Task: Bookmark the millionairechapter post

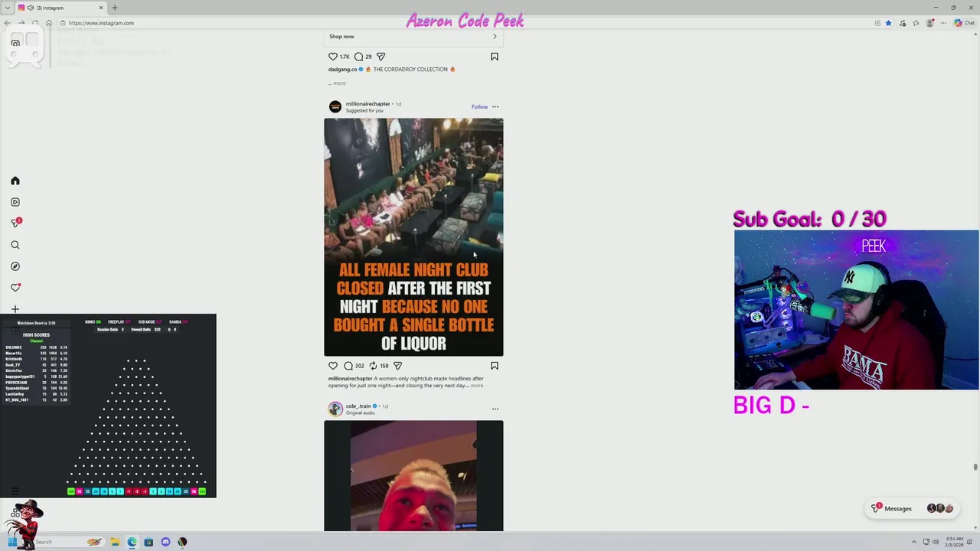Action: click(495, 366)
